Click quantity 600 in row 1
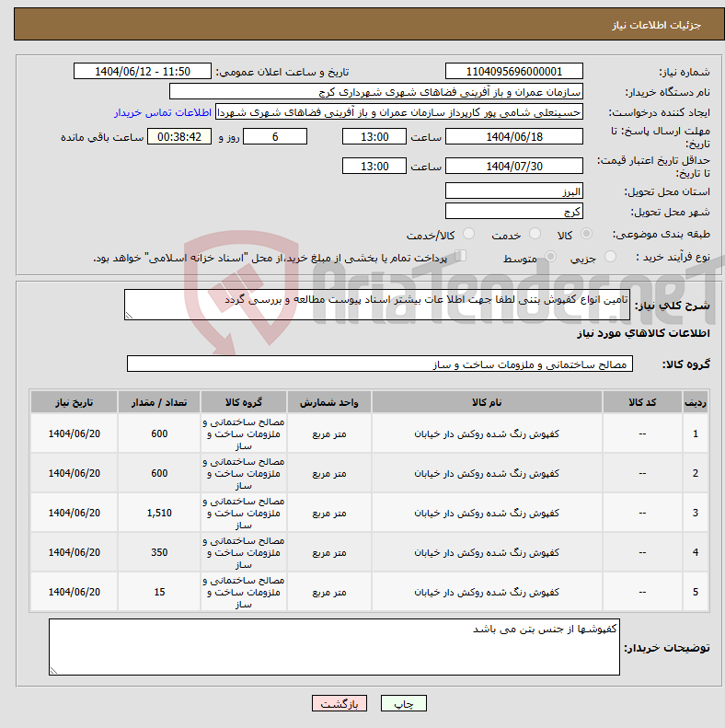 tap(159, 433)
